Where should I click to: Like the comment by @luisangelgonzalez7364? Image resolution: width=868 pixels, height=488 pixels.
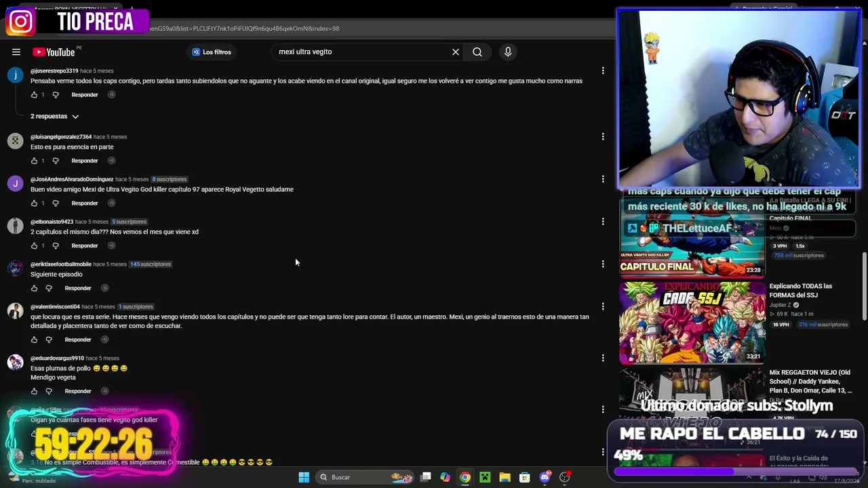point(34,161)
